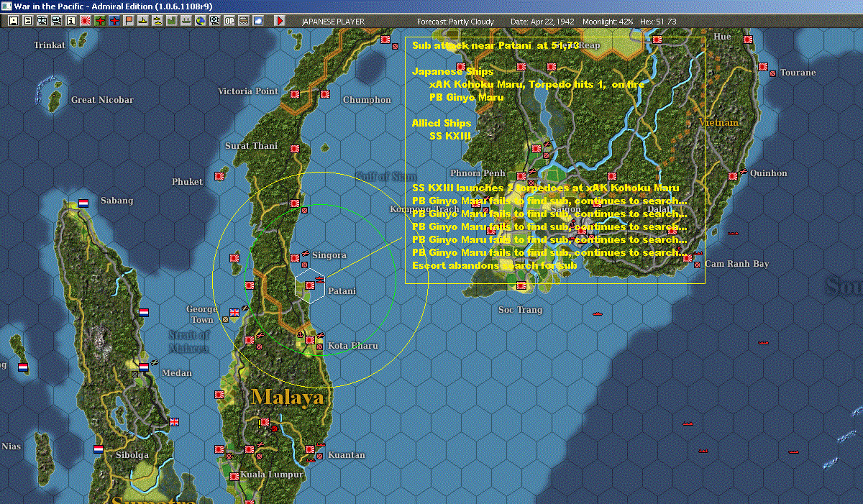Screen dimensions: 863x504
Task: Select the highlighted Patani hex base flag
Action: 310,285
